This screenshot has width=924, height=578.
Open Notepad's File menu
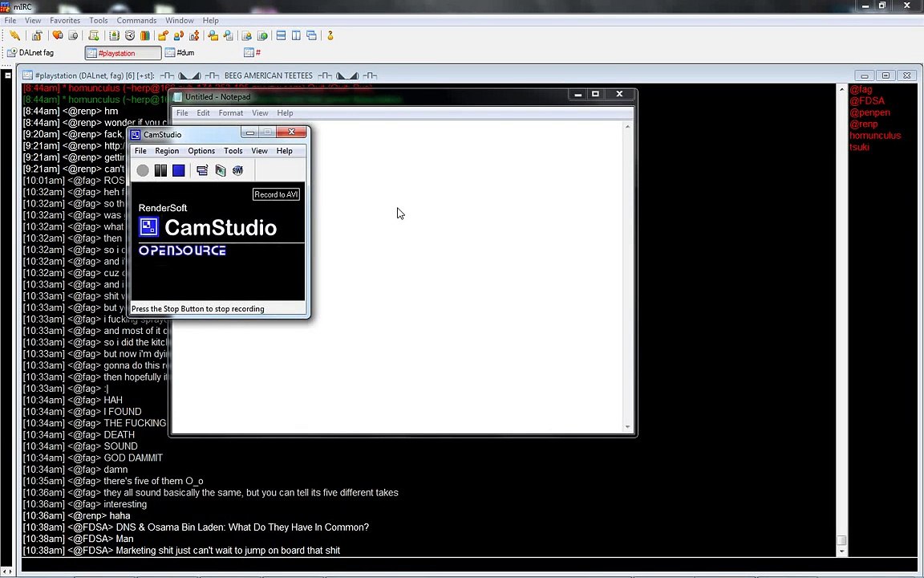pos(182,113)
